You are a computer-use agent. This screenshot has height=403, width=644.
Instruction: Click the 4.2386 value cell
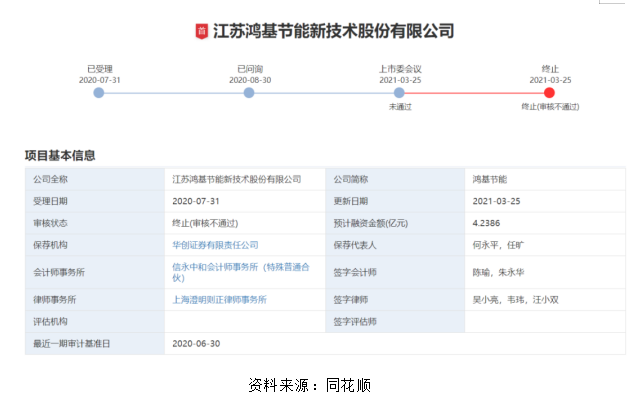pyautogui.click(x=545, y=223)
